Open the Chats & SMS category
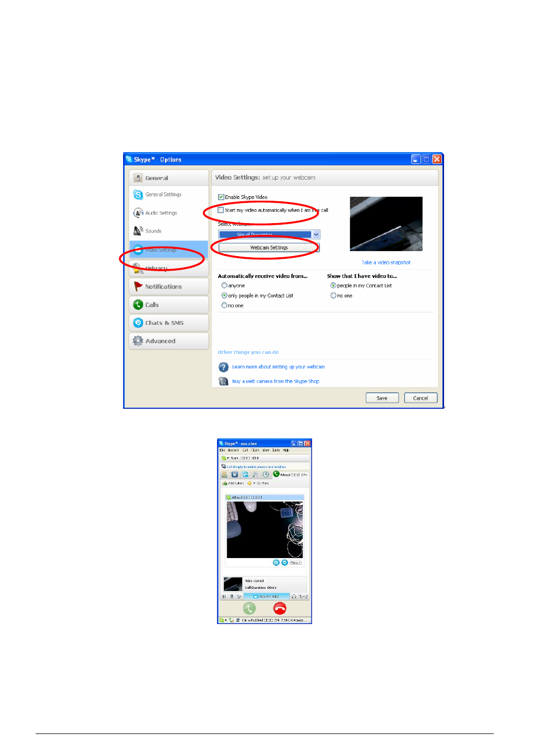 pos(168,323)
